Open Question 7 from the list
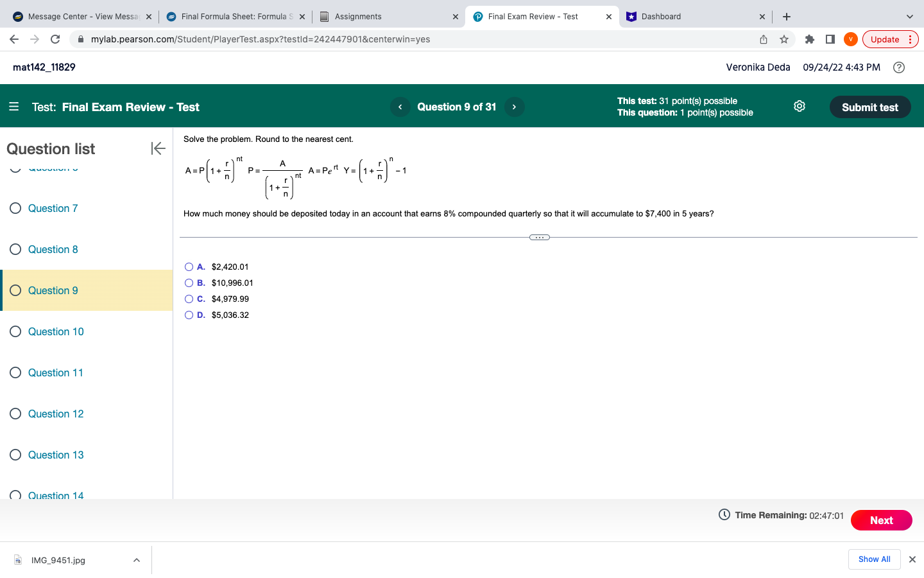The height and width of the screenshot is (578, 924). [x=53, y=208]
